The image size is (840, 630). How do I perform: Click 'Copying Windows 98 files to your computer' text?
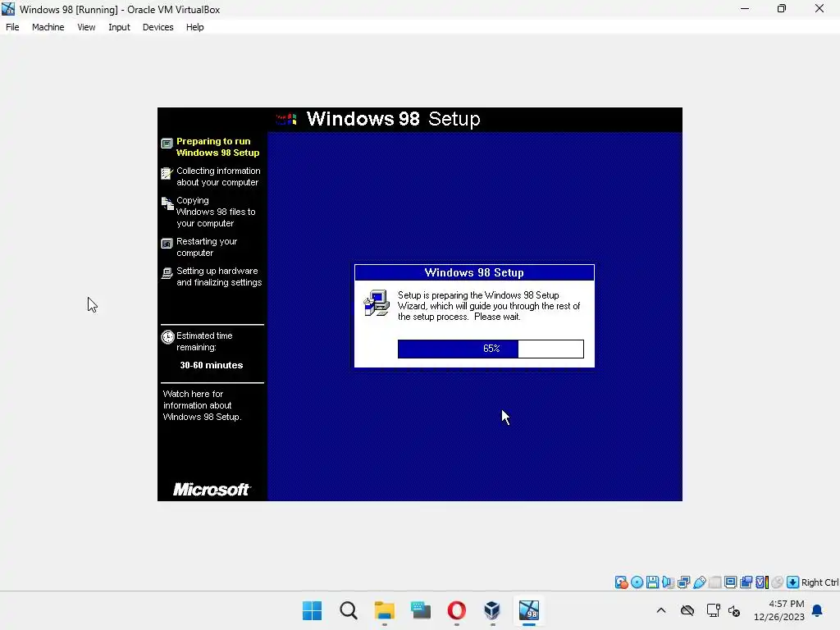coord(216,212)
